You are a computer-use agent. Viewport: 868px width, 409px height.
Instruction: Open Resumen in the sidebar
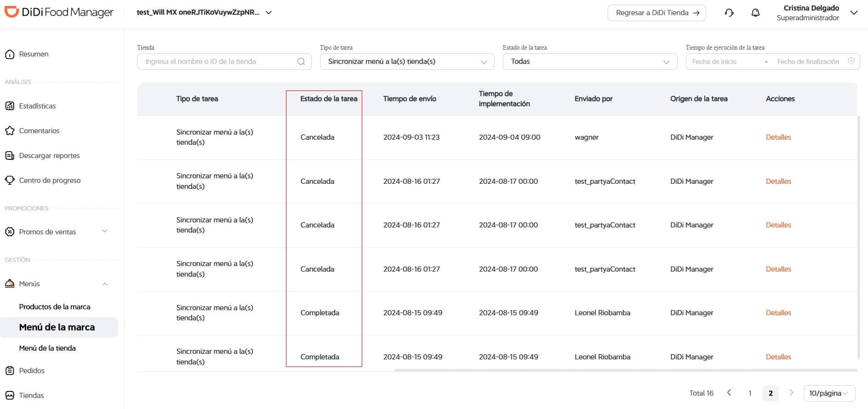click(34, 54)
